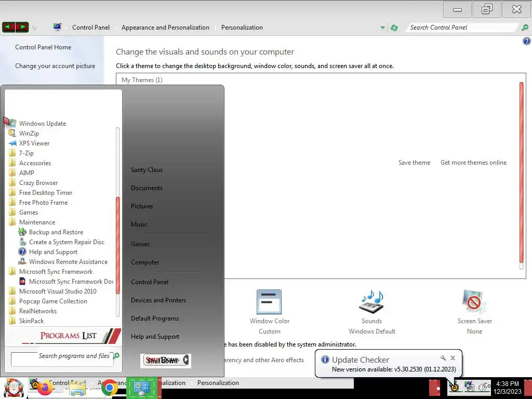532x399 pixels.
Task: Click the forward arrow navigation button
Action: click(22, 27)
